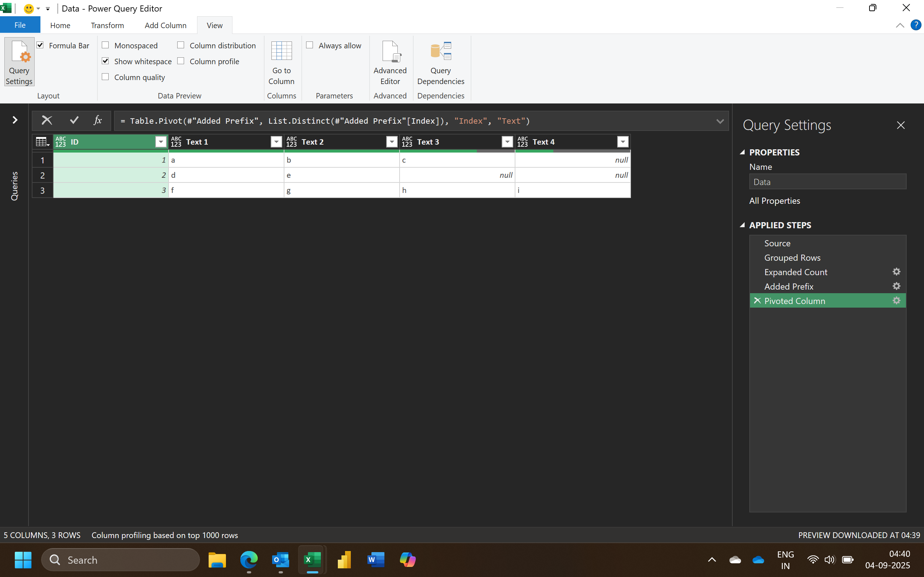Screen dimensions: 924x577
Task: Click the fx add step icon
Action: (x=98, y=120)
